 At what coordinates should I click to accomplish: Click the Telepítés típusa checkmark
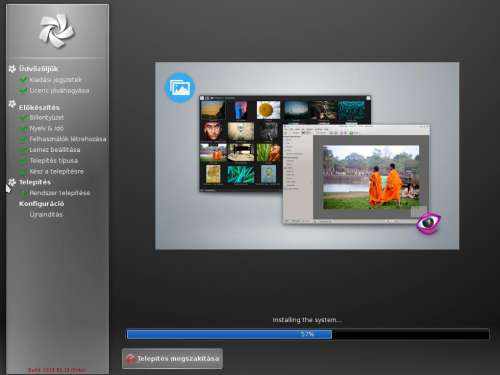(x=24, y=161)
